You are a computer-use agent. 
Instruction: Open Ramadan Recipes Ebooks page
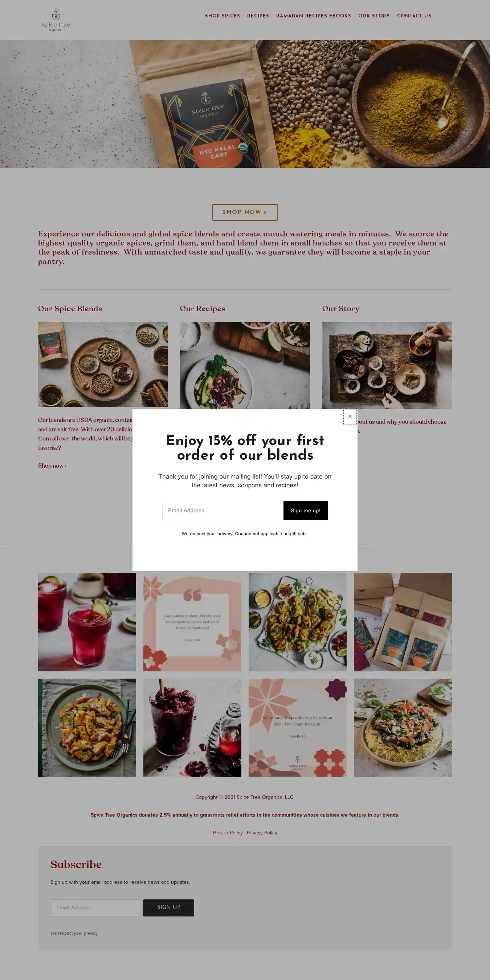coord(314,16)
